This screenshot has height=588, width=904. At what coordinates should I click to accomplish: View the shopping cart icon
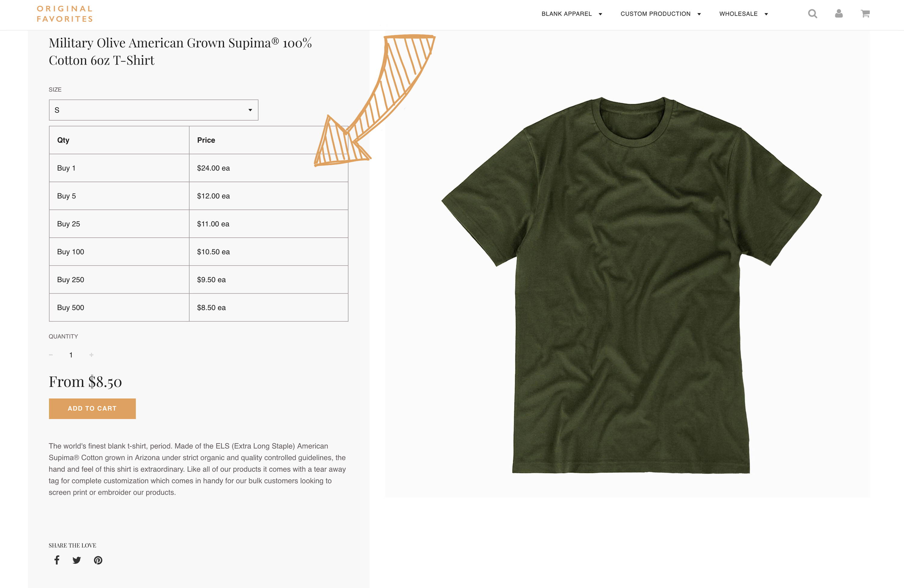click(x=865, y=14)
